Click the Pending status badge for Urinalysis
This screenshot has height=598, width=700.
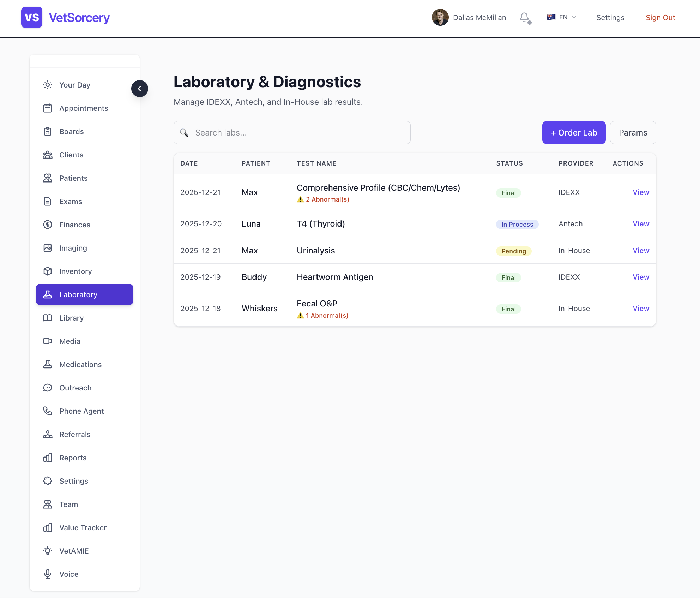[x=513, y=251]
